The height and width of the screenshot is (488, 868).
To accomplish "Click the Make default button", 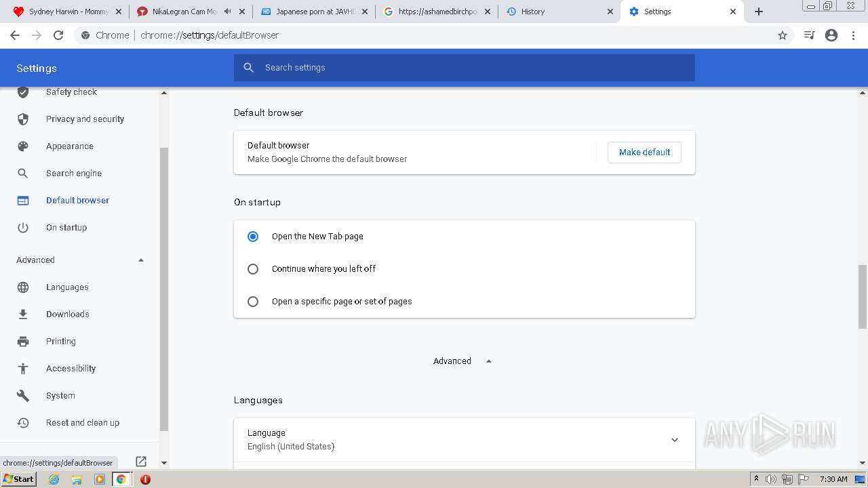I will coord(644,152).
